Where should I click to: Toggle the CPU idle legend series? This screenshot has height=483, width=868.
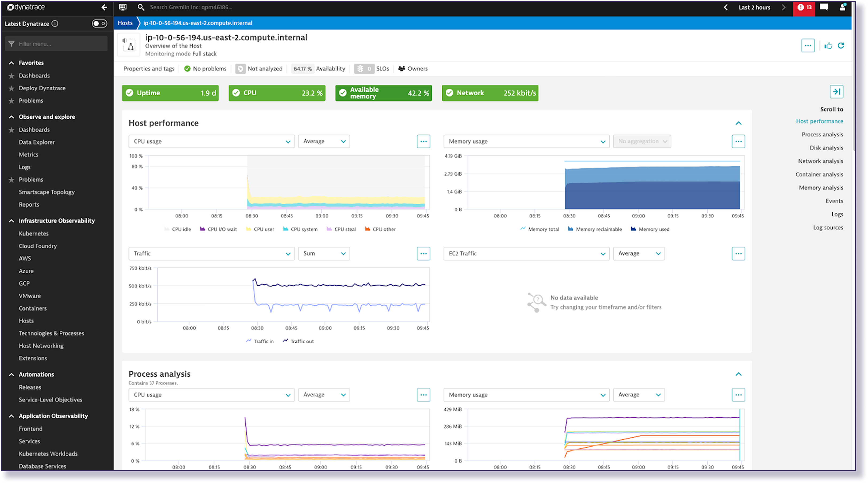178,229
